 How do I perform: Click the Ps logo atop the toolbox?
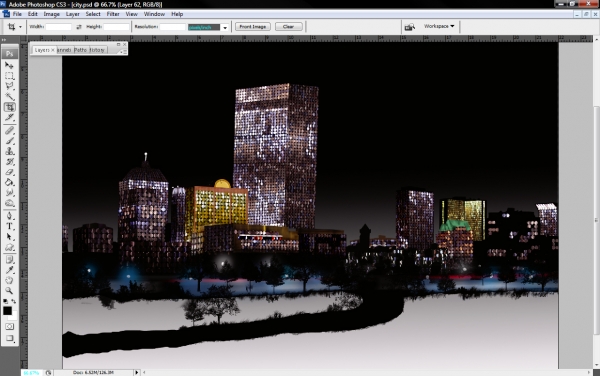(10, 53)
